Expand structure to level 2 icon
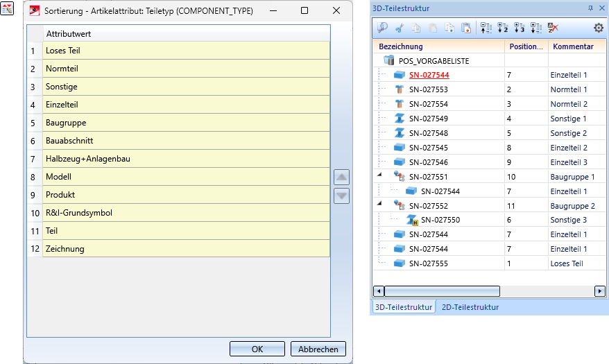The height and width of the screenshot is (364, 609). coord(503,28)
